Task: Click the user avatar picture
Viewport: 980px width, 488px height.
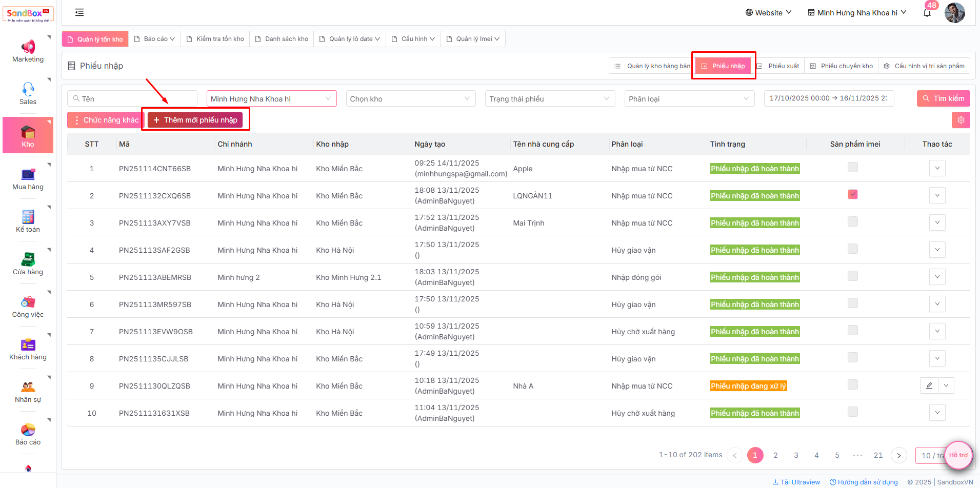Action: click(954, 13)
